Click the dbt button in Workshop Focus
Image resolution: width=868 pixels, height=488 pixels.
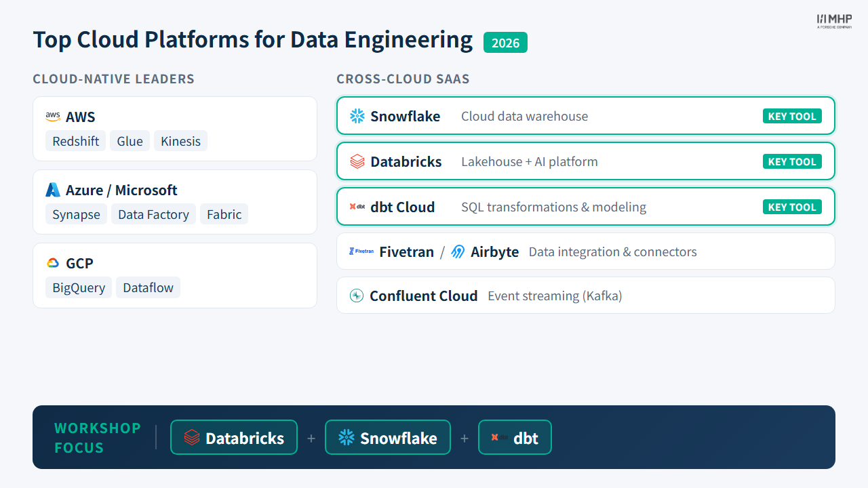click(515, 437)
